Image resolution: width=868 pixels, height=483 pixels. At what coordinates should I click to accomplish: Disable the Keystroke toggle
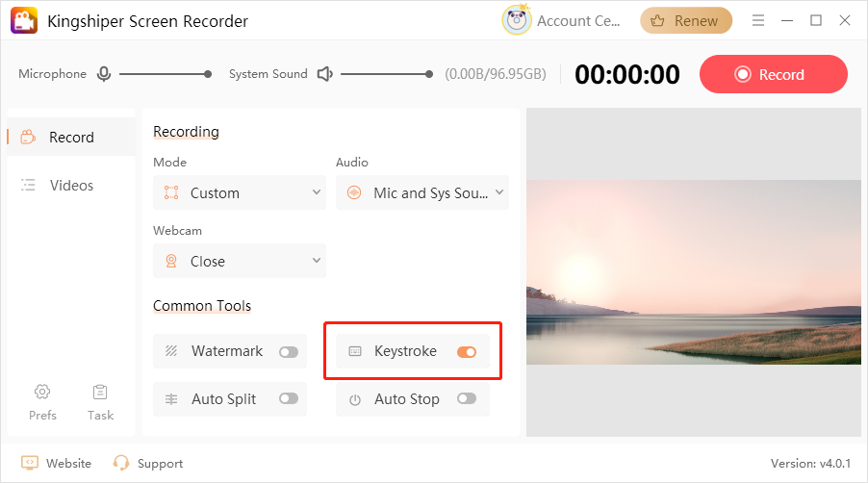pyautogui.click(x=467, y=352)
